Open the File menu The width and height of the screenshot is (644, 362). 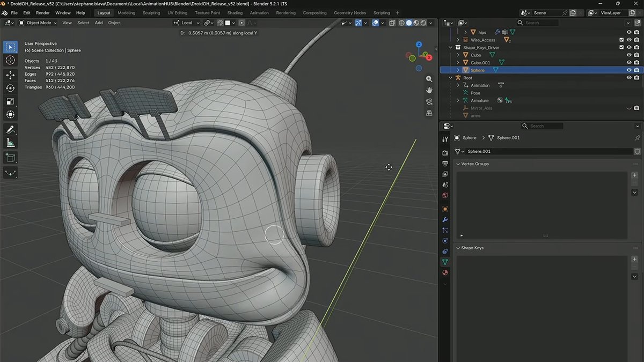tap(14, 12)
